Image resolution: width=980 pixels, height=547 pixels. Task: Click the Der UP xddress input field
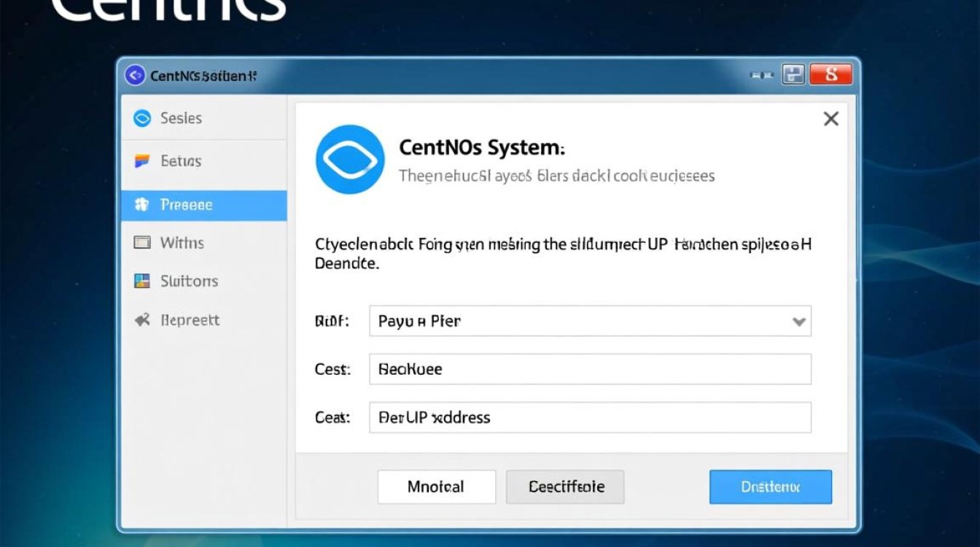point(590,417)
